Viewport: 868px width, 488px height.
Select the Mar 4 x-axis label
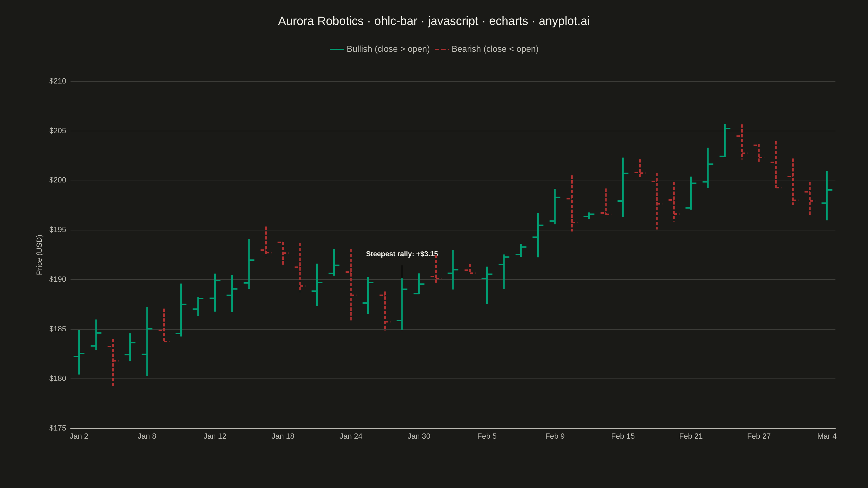pyautogui.click(x=826, y=436)
